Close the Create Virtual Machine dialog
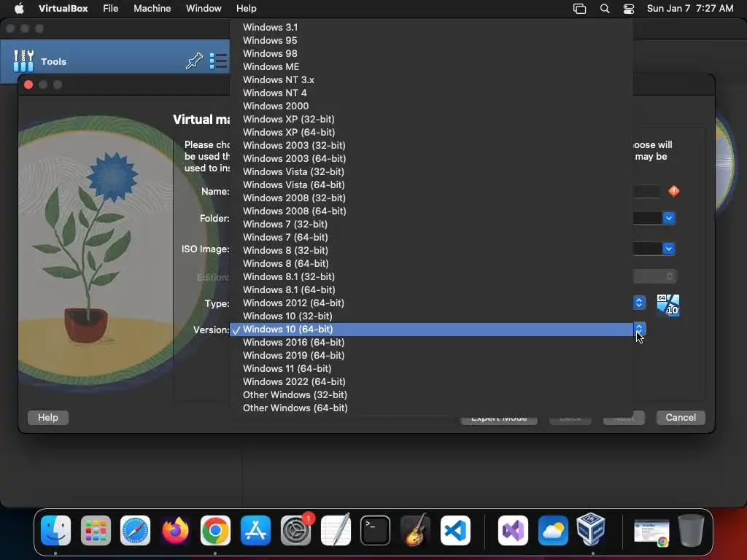The image size is (747, 560). (x=28, y=85)
